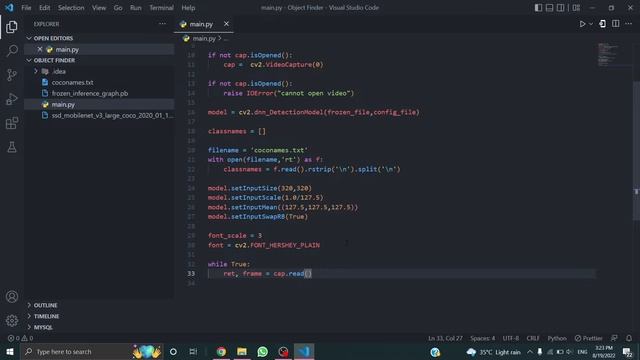Open Chrome from the taskbar
This screenshot has height=360, width=640.
(x=221, y=351)
